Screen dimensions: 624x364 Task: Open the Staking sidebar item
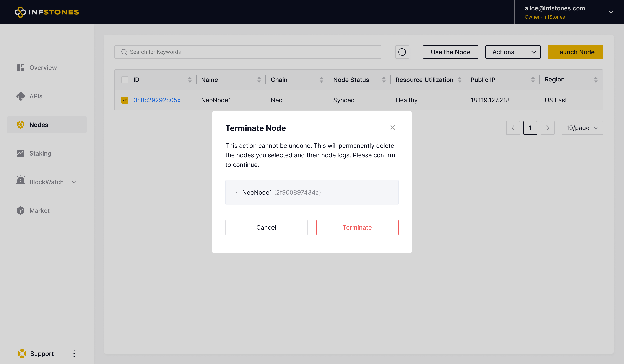click(x=40, y=153)
